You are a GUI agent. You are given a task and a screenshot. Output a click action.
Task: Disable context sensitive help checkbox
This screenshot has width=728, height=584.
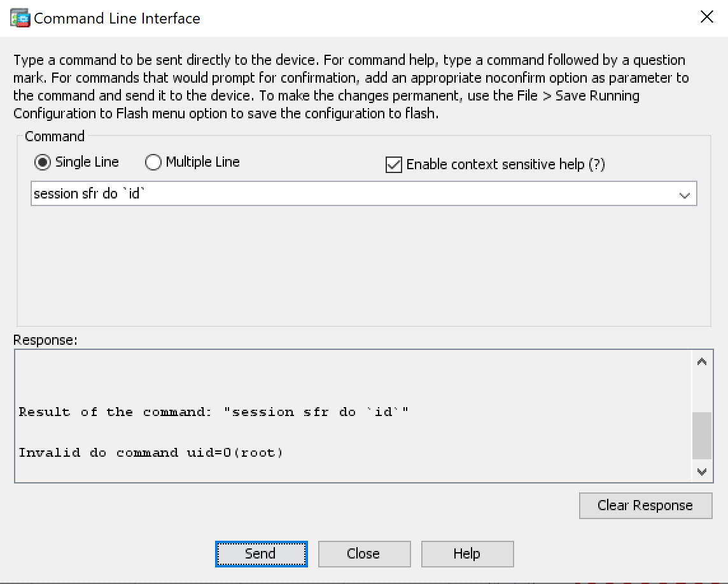click(x=395, y=165)
